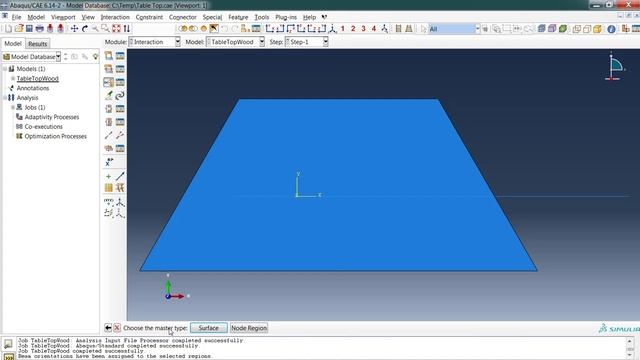Screen dimensions: 640x360
Task: Click the Create Datum Point icon
Action: coord(109,176)
